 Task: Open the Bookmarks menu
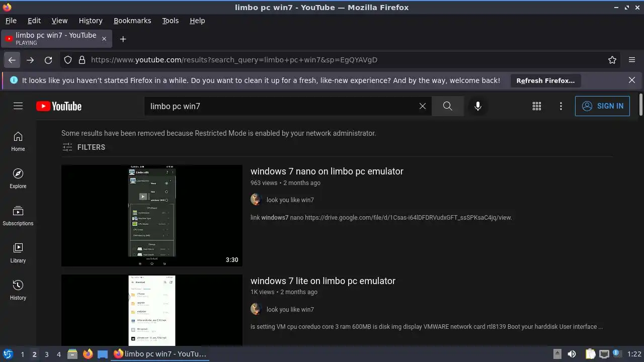[132, 21]
